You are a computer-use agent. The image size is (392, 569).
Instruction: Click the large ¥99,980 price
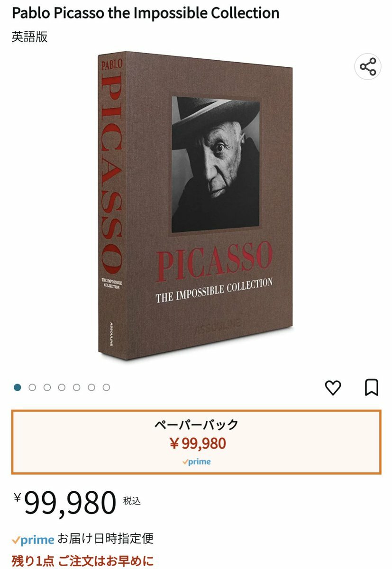tap(65, 503)
